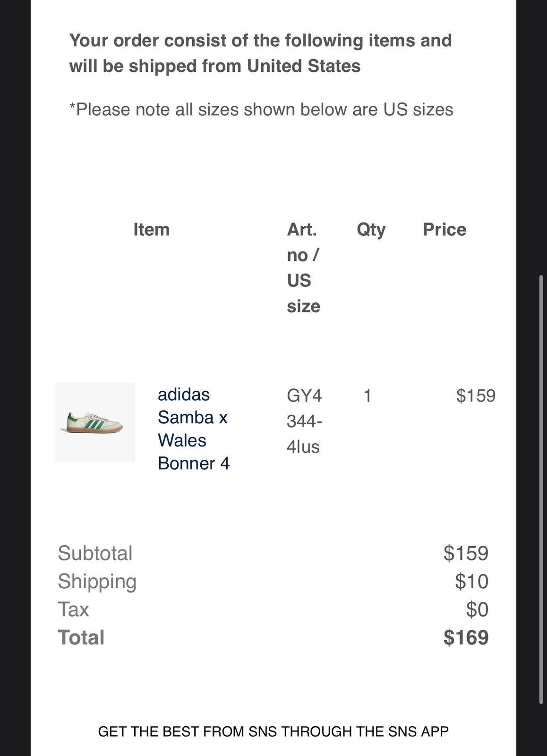This screenshot has height=756, width=547.
Task: Click the Subtotal label
Action: (x=95, y=553)
